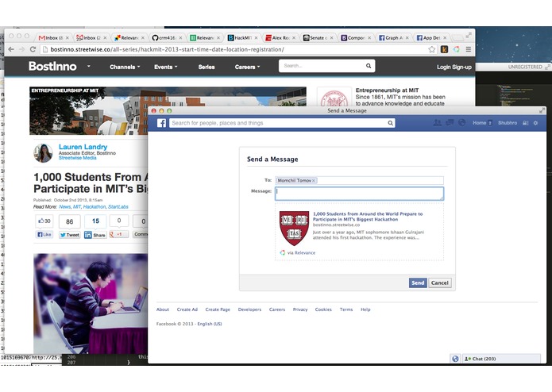Open Facebook Home link in top bar
552x392 pixels.
coord(479,123)
